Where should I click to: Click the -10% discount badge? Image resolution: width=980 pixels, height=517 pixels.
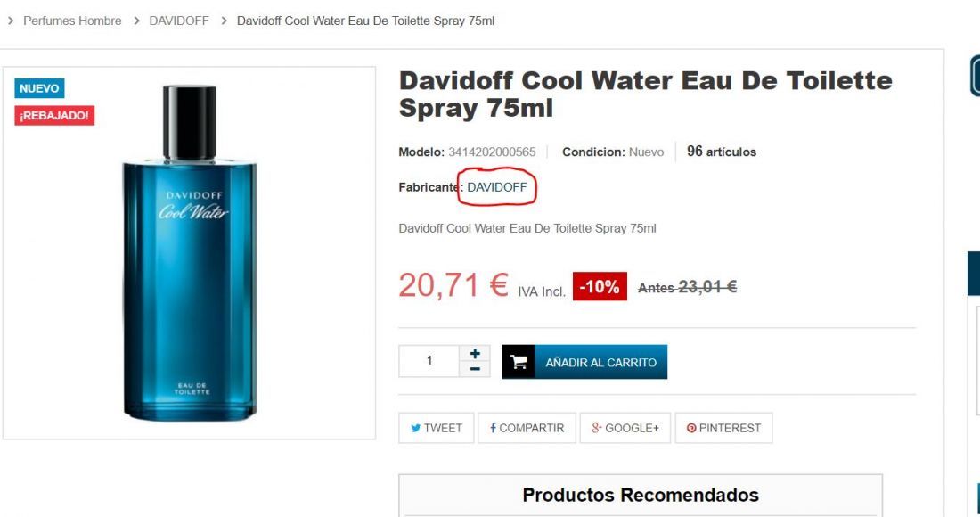tap(600, 286)
